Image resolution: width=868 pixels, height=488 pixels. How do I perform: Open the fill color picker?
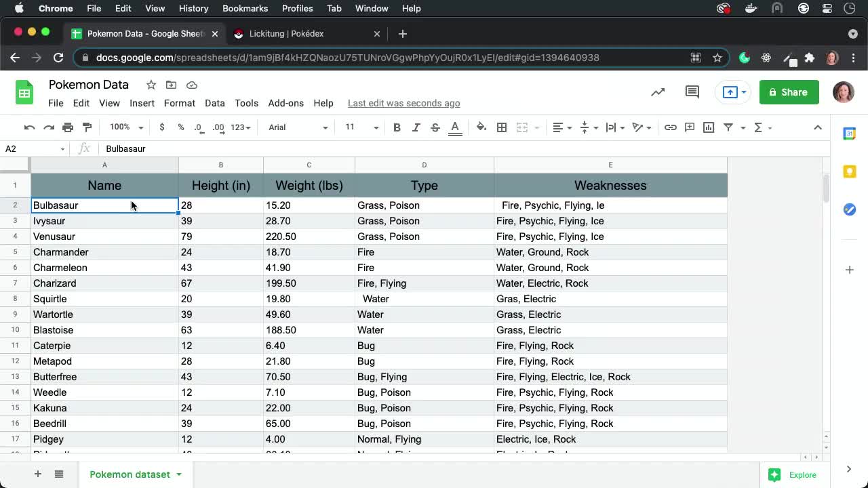[481, 127]
